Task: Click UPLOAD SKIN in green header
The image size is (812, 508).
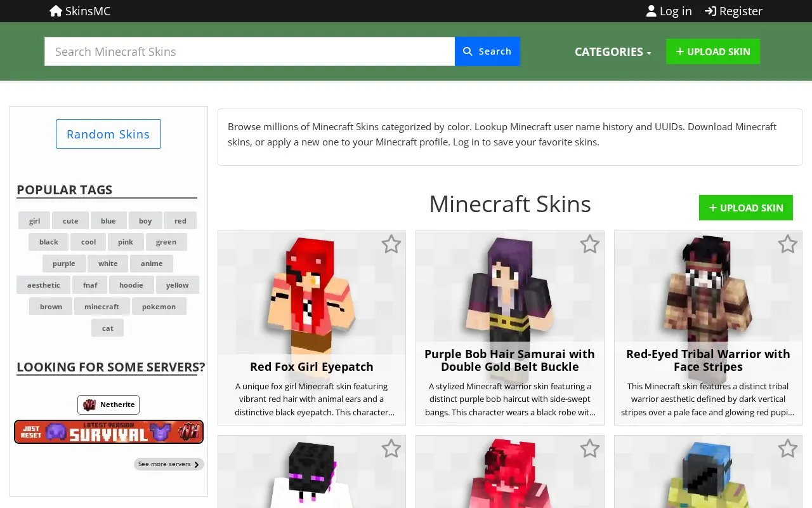Action: (713, 51)
